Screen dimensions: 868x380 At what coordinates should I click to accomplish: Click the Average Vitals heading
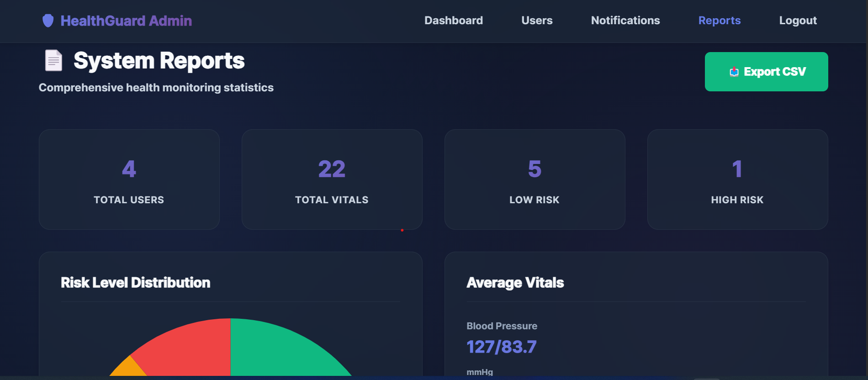tap(515, 283)
